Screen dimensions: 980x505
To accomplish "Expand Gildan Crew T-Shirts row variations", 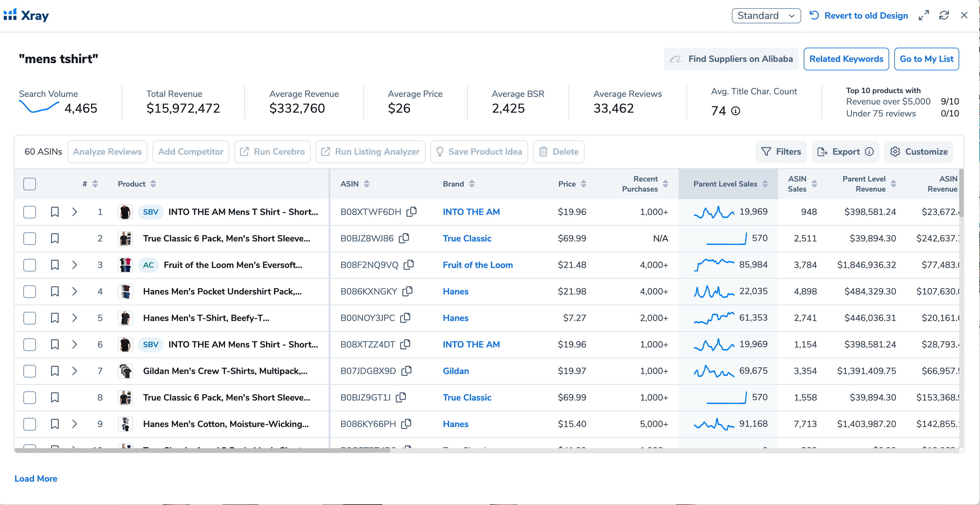I will click(x=74, y=371).
